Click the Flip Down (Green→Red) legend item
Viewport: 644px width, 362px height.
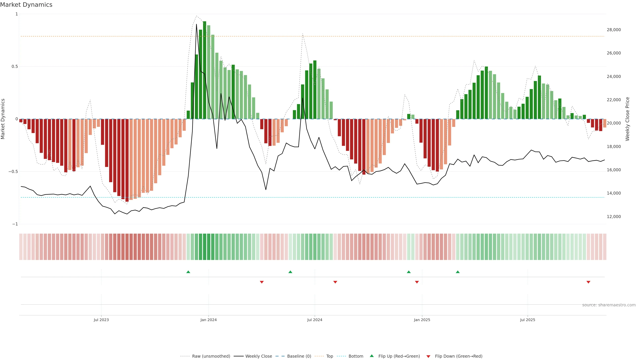pos(459,356)
